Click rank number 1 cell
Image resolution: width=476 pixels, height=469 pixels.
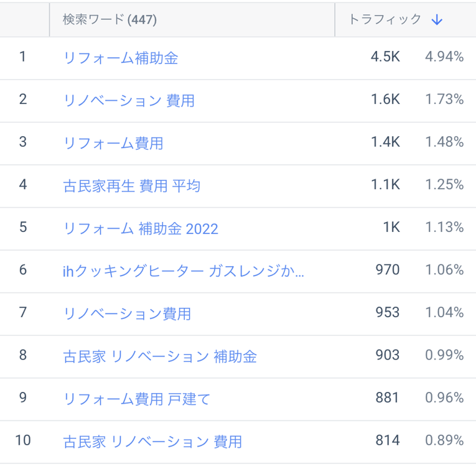(x=23, y=57)
